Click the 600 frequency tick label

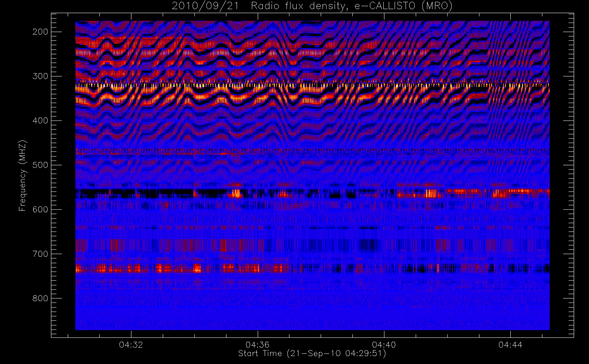click(x=40, y=209)
